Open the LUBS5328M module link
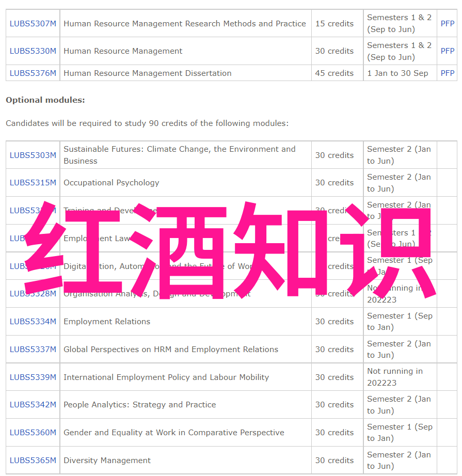This screenshot has height=476, width=462. coord(33,294)
